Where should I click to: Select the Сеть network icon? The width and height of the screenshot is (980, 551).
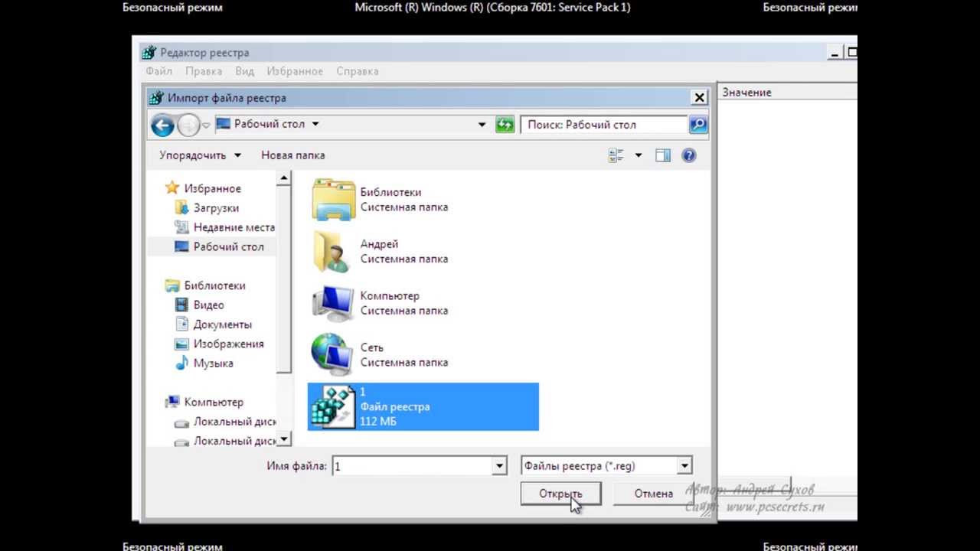[332, 354]
